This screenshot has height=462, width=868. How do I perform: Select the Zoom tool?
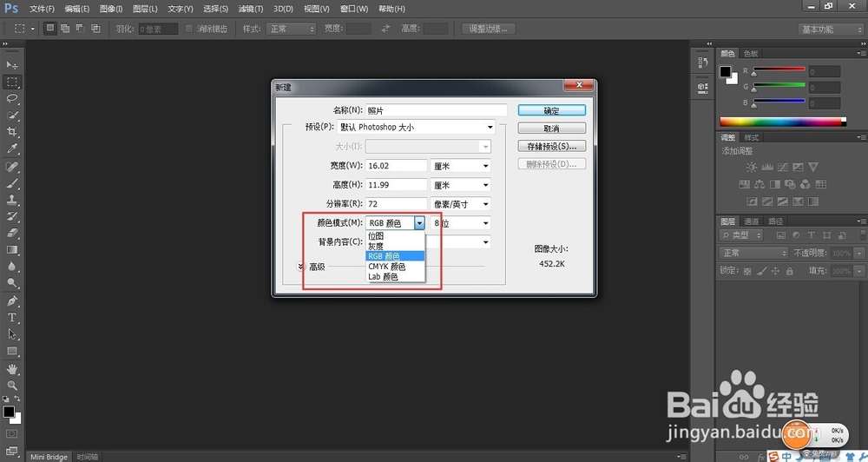11,385
